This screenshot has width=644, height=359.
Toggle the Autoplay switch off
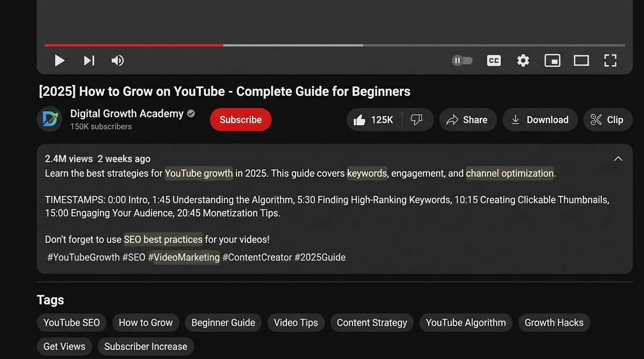(462, 60)
